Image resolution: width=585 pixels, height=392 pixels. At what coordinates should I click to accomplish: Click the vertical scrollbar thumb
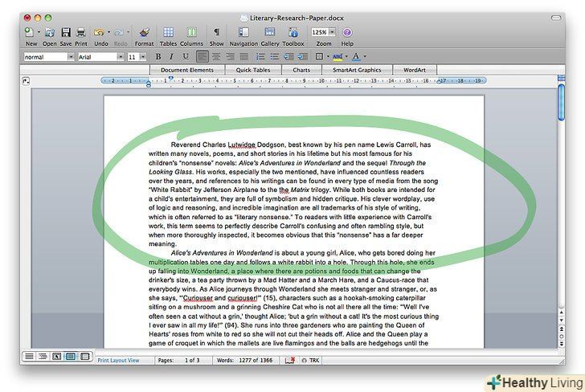coord(561,103)
